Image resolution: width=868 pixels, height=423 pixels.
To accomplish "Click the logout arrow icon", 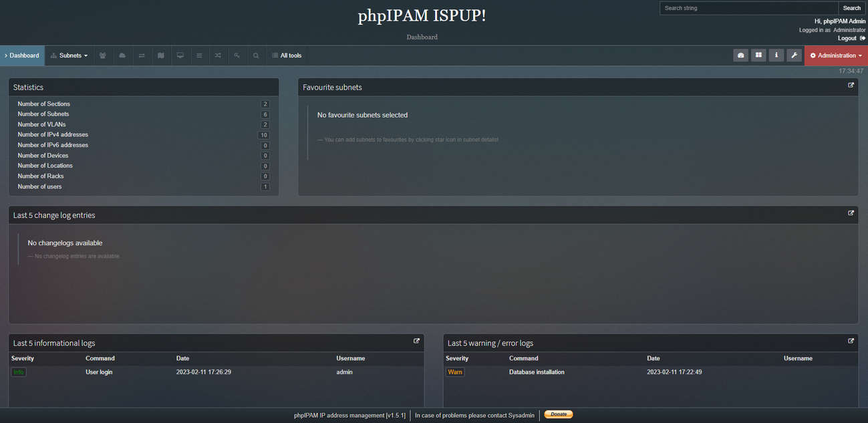I will [863, 38].
